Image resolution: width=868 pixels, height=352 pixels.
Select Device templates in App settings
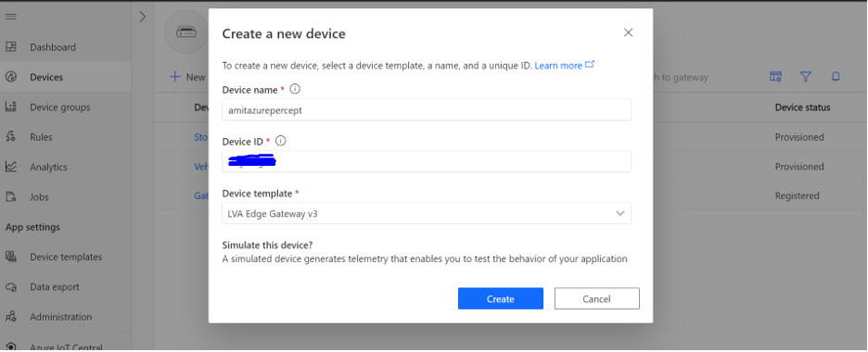[66, 257]
